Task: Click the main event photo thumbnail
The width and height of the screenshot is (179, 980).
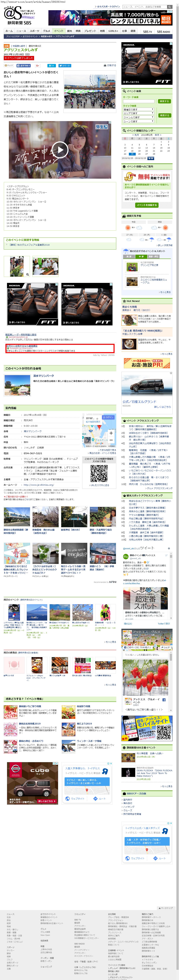Action: (89, 92)
